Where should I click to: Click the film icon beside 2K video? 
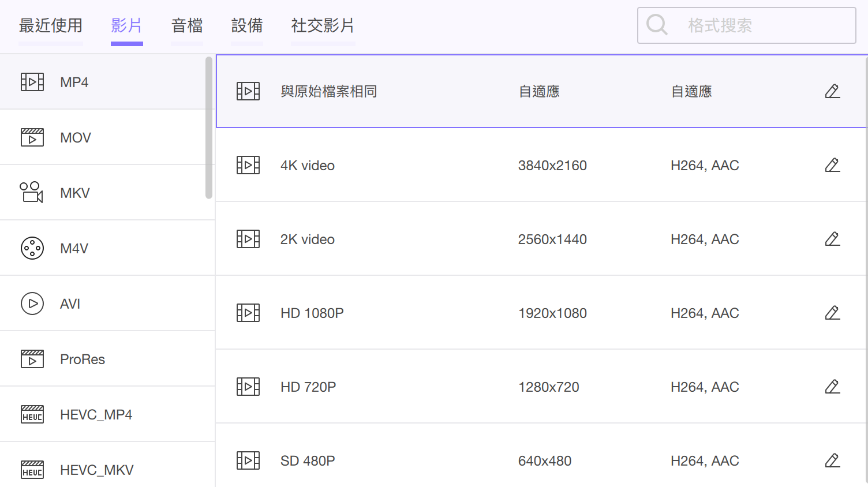click(x=248, y=239)
